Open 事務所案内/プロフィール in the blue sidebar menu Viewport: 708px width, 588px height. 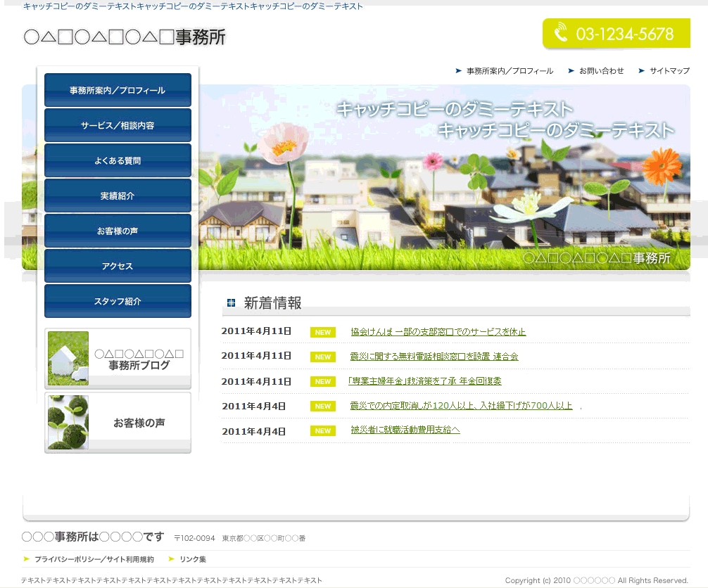(118, 90)
